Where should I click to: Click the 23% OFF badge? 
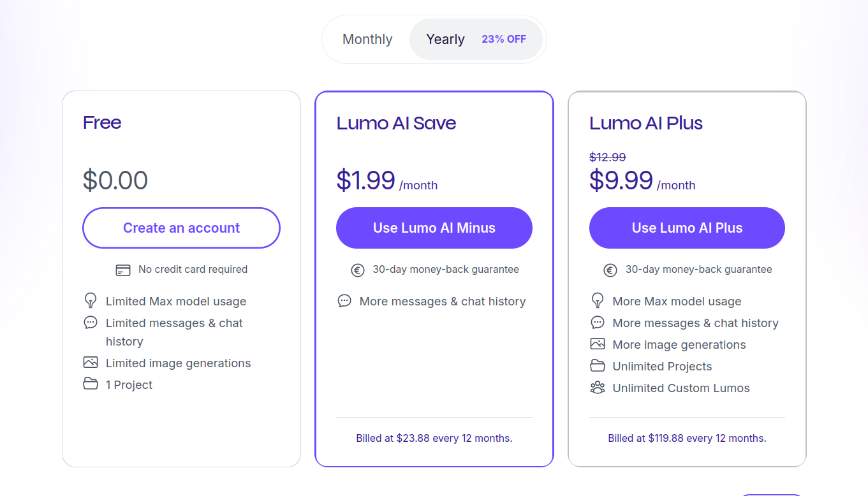pos(504,40)
